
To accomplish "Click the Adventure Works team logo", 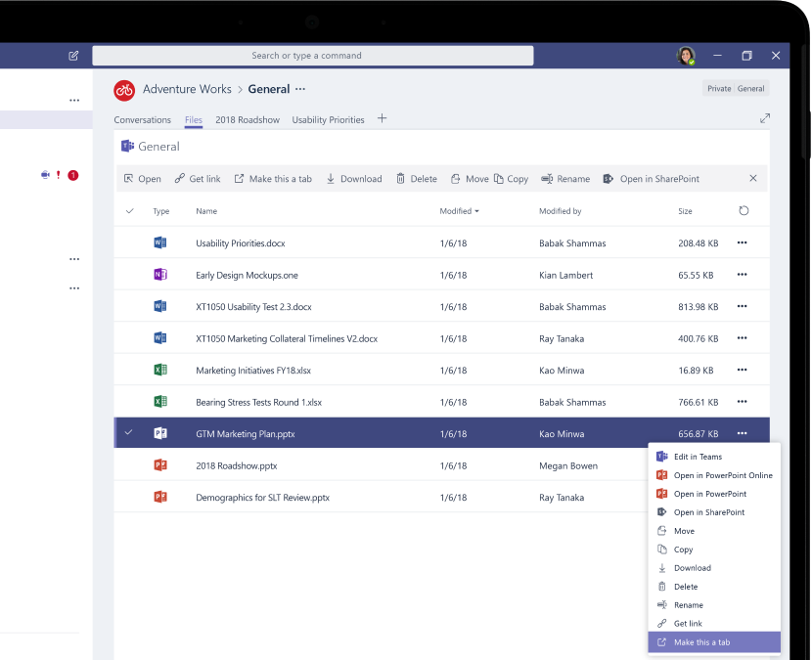I will point(124,90).
